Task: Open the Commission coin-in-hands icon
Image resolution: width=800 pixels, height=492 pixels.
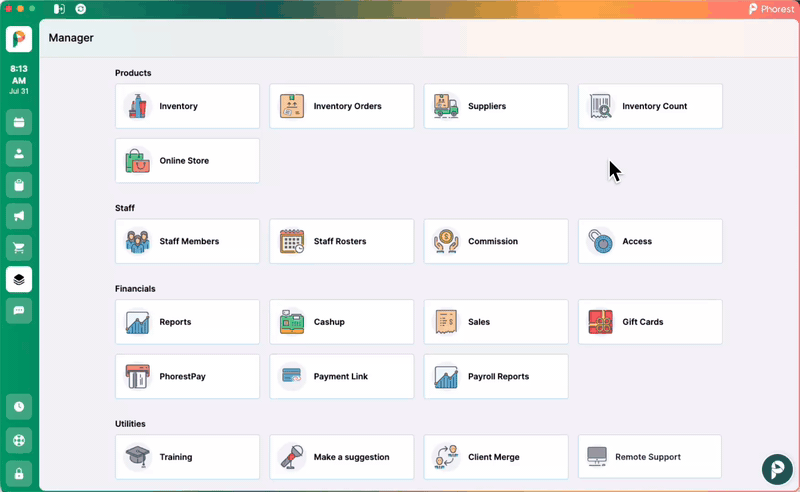Action: 446,241
